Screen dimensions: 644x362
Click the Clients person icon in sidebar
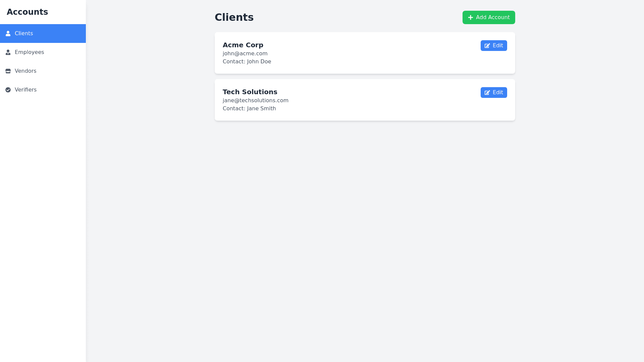point(8,34)
